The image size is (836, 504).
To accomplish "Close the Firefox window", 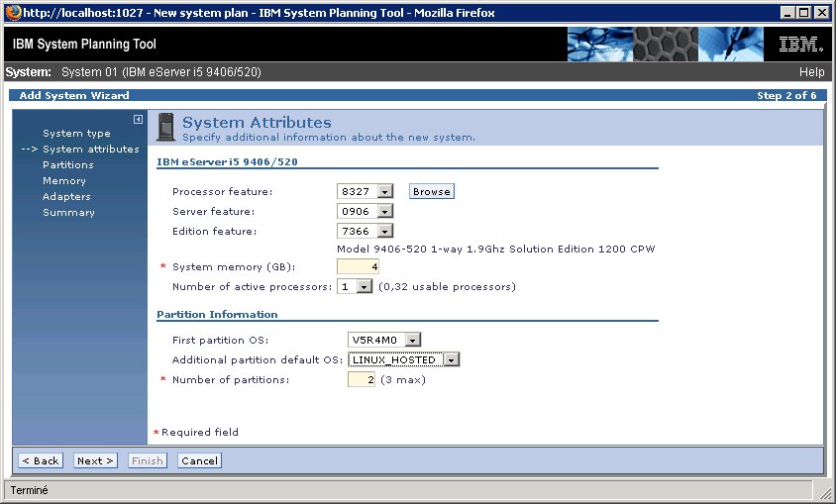I will [821, 12].
